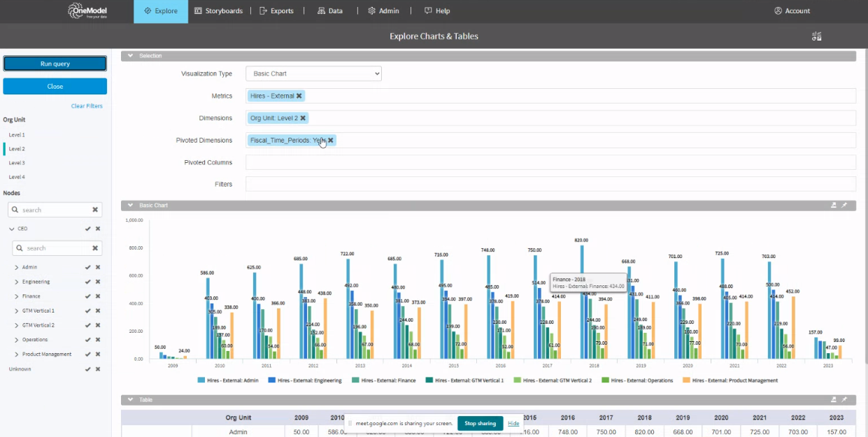
Task: Select Org Unit Level 3
Action: pyautogui.click(x=17, y=163)
